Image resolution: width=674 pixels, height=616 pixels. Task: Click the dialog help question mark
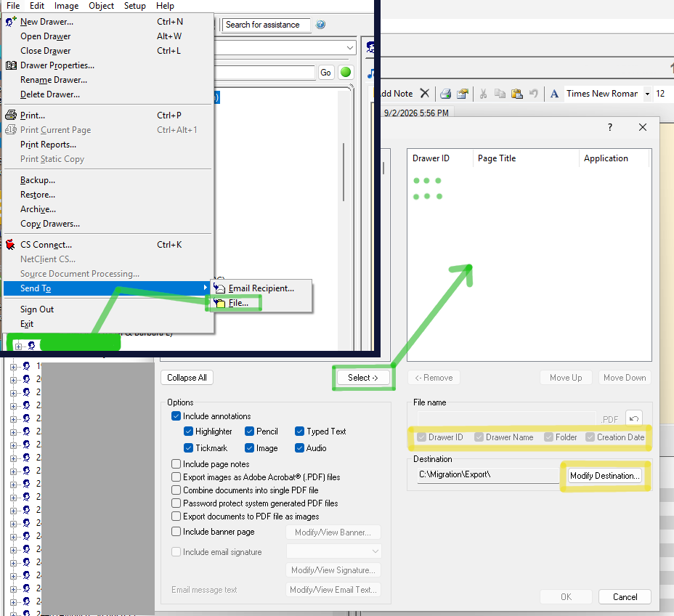pyautogui.click(x=610, y=127)
